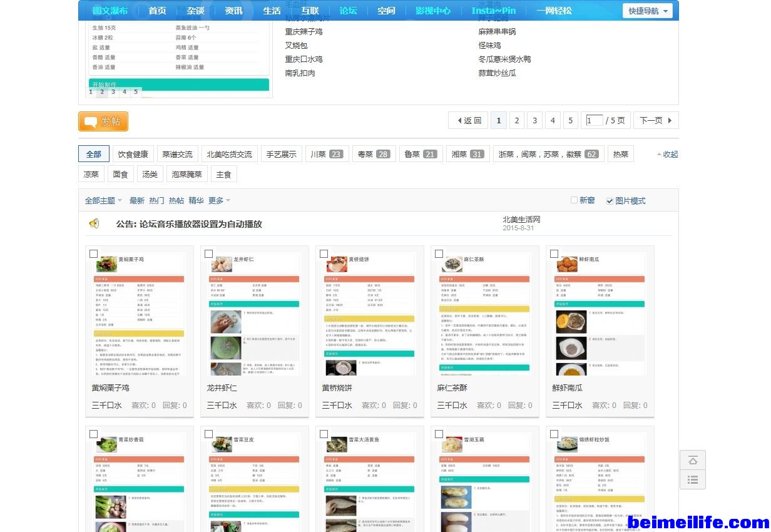
Task: Open the 全部主题 dropdown filter
Action: click(x=103, y=201)
